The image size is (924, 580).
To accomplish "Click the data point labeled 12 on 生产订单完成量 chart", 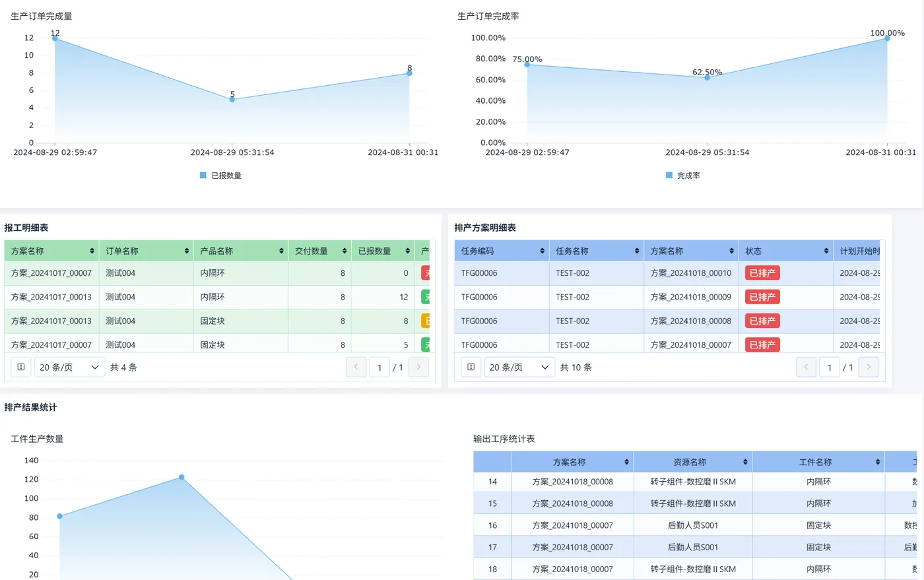I will pos(55,38).
